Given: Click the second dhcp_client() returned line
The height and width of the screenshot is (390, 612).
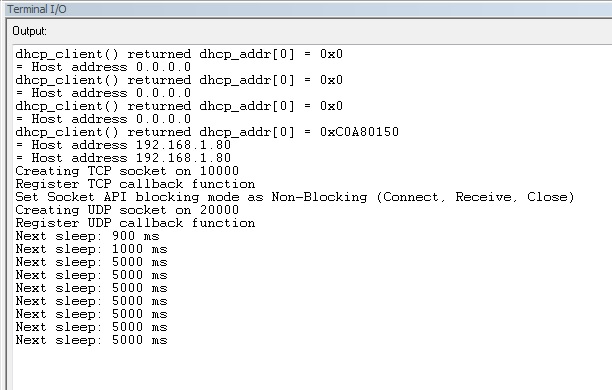Looking at the screenshot, I should 179,80.
